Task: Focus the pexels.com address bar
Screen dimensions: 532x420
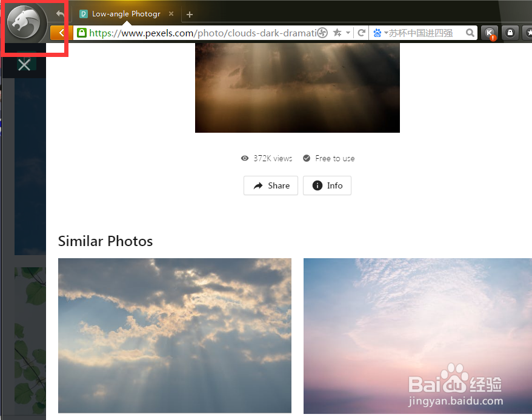Action: coord(202,33)
